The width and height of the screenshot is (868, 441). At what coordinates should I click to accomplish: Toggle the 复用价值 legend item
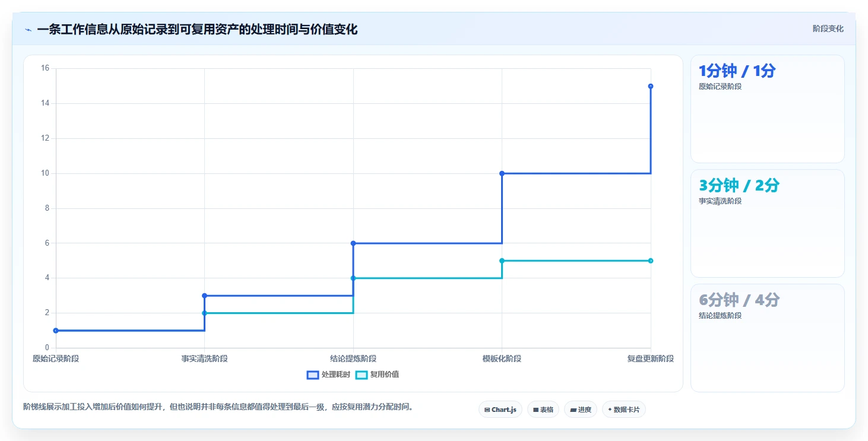click(377, 375)
